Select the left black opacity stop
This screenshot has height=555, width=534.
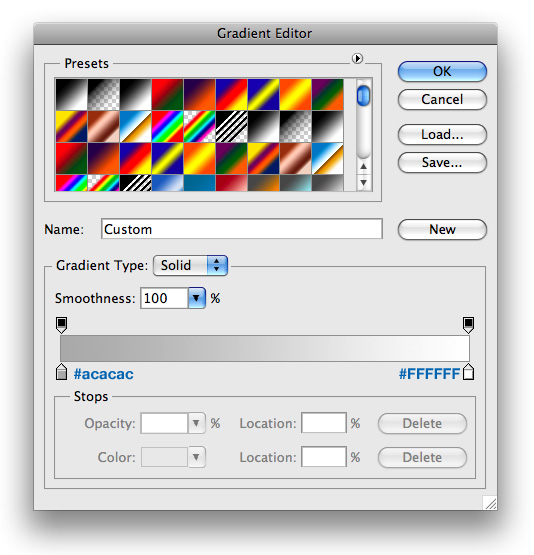(62, 325)
